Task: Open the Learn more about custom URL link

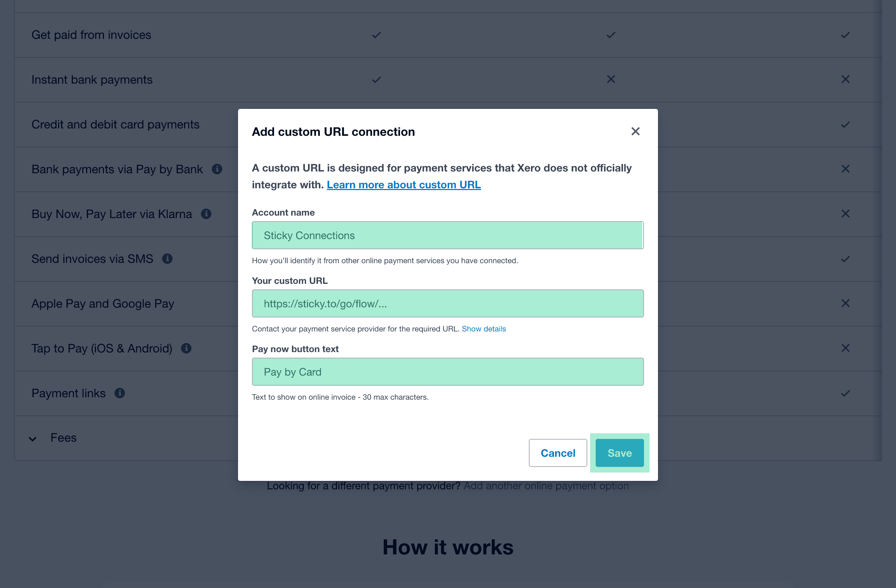Action: coord(404,185)
